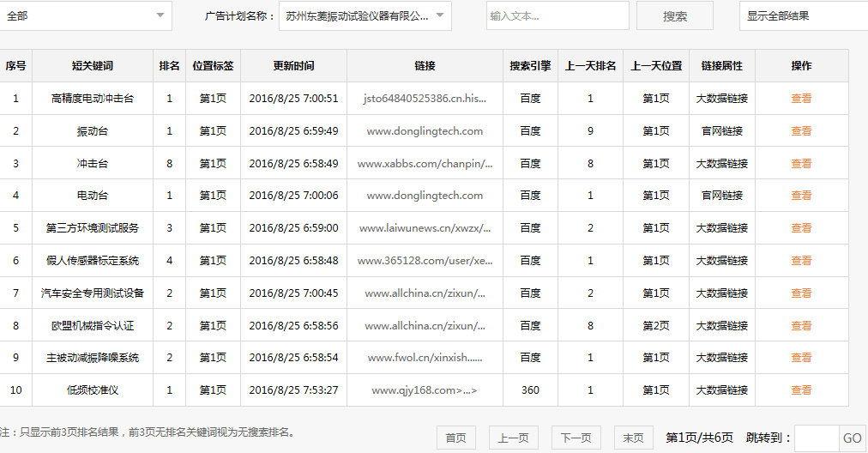Click link www.xabbs.com/chanpin/...

425,163
